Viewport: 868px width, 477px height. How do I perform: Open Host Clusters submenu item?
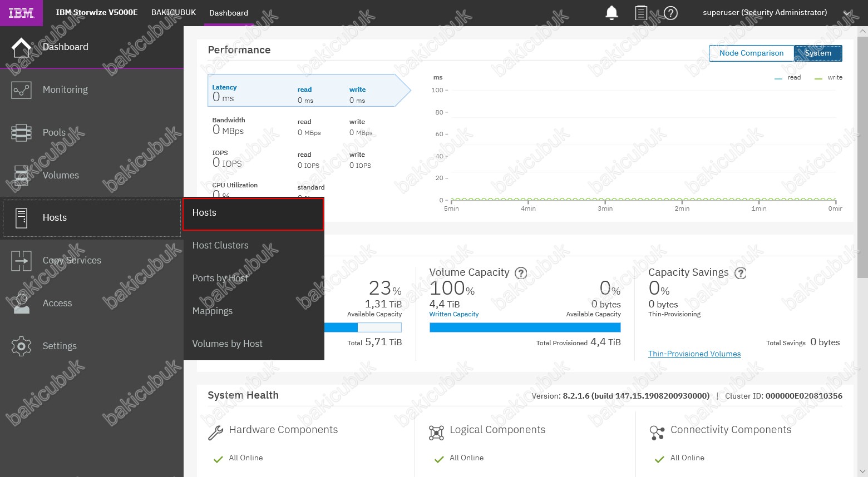pos(254,246)
